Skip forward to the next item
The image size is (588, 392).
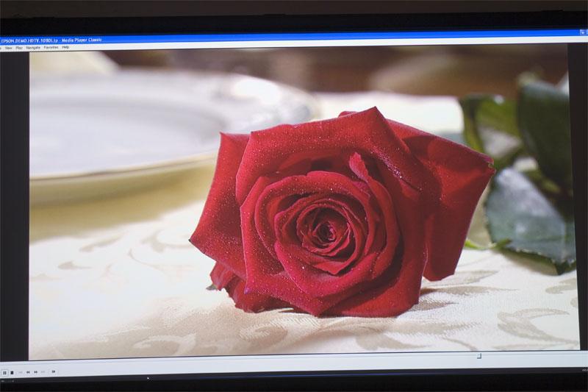(43, 372)
